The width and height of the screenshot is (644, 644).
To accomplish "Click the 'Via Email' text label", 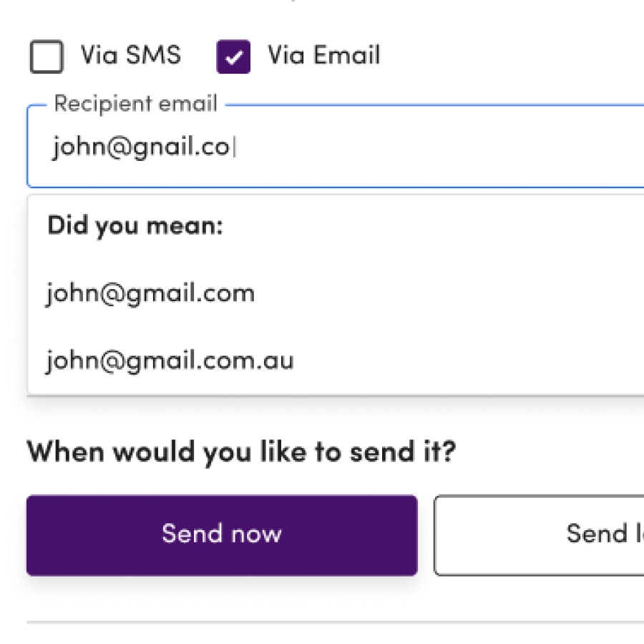I will tap(323, 56).
